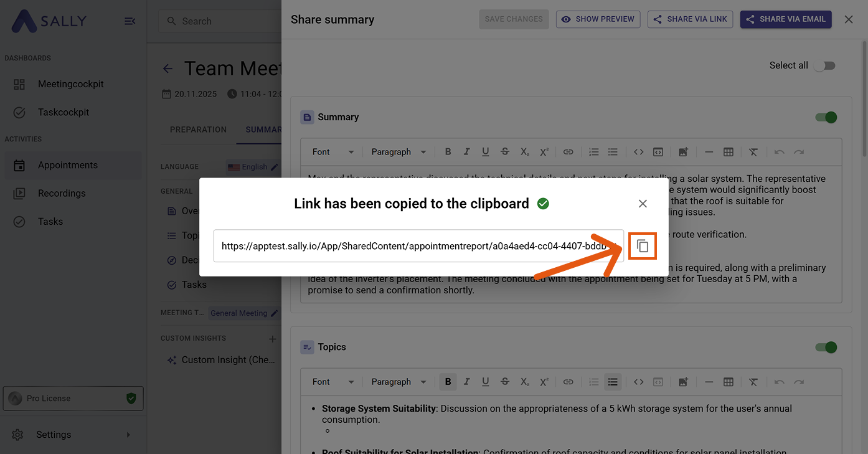Disable the Summary section toggle

(x=826, y=117)
